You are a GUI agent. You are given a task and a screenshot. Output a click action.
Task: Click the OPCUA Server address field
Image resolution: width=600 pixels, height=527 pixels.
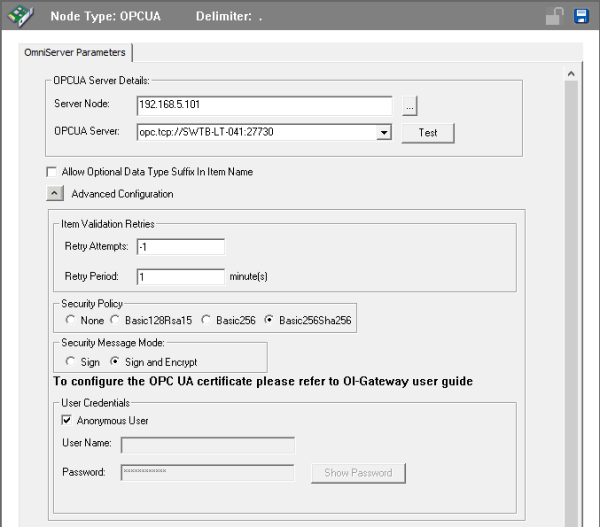(x=256, y=132)
